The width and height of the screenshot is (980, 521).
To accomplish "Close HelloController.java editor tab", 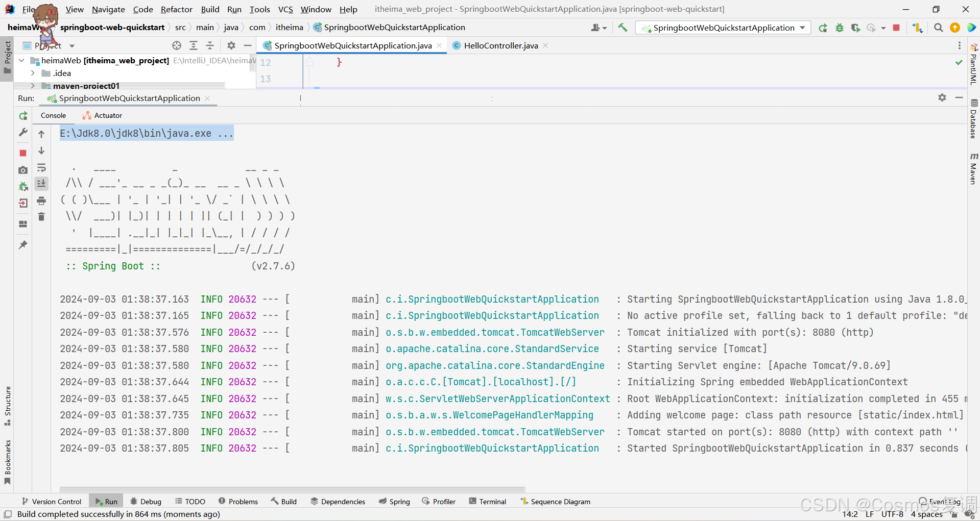I will (545, 45).
